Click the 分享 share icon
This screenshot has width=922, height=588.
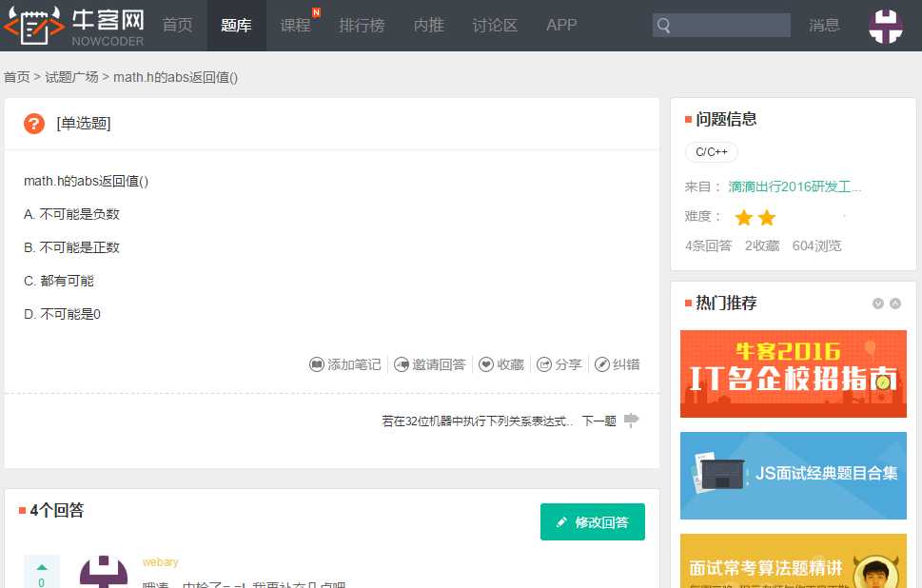(x=544, y=364)
